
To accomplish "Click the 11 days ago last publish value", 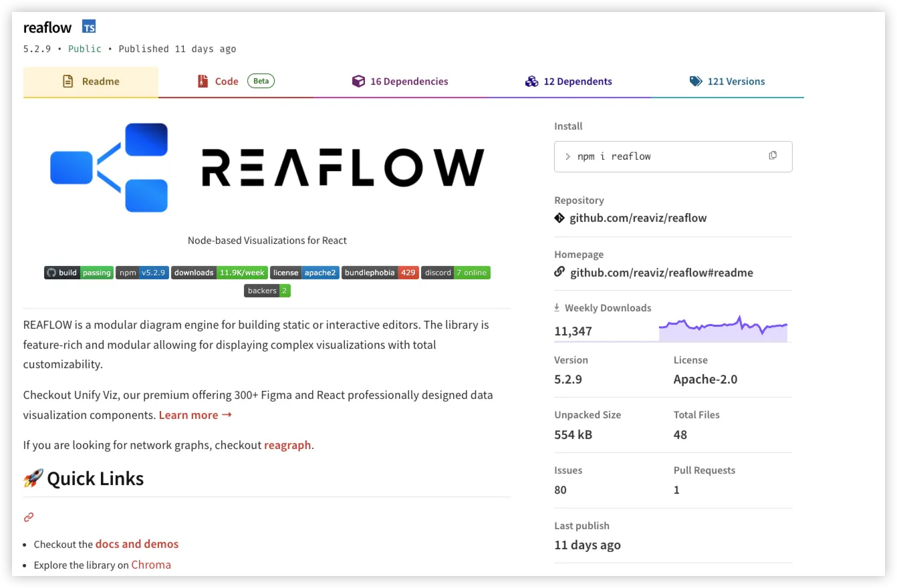I will tap(588, 545).
